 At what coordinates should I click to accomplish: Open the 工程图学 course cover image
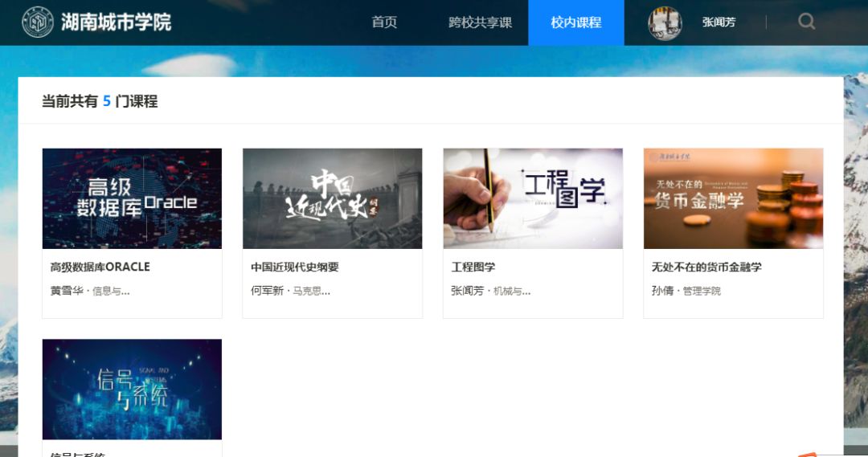(x=533, y=198)
